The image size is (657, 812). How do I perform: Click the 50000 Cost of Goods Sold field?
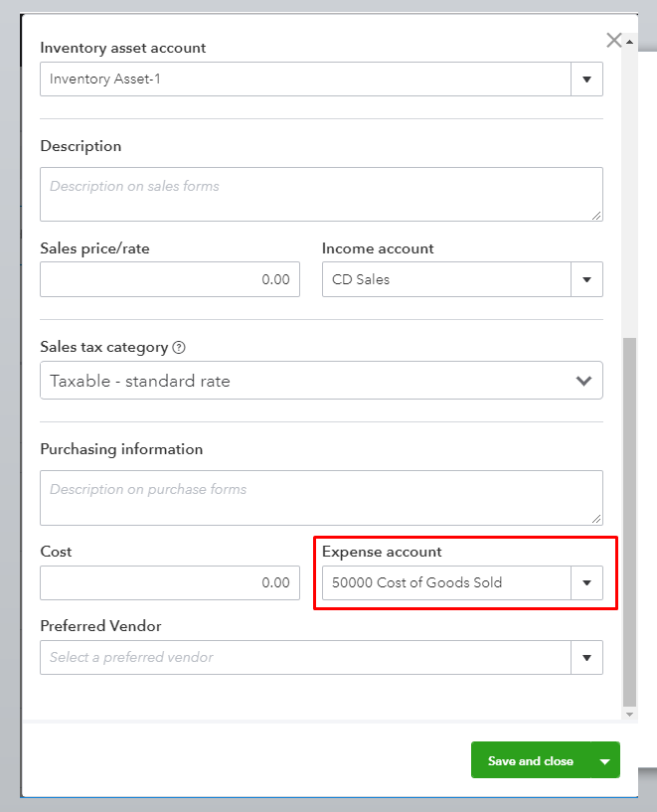pyautogui.click(x=446, y=582)
